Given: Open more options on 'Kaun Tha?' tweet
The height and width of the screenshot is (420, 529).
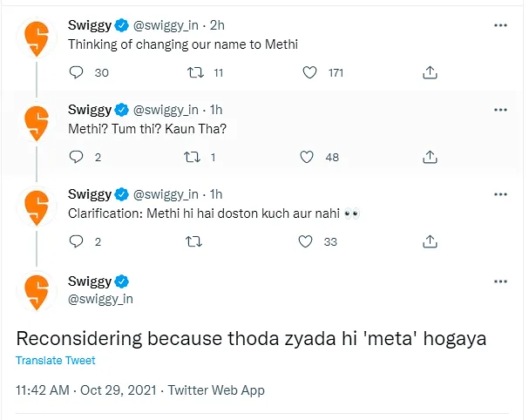Looking at the screenshot, I should tap(500, 110).
